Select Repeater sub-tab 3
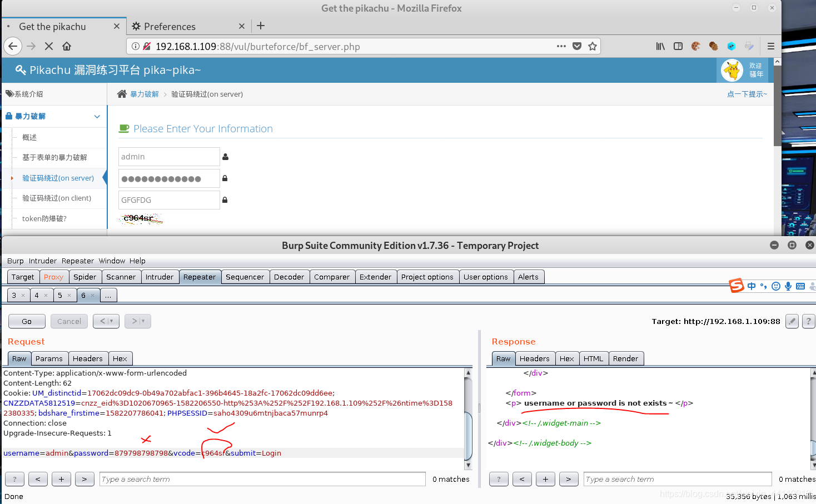Viewport: 816px width, 504px height. point(14,295)
